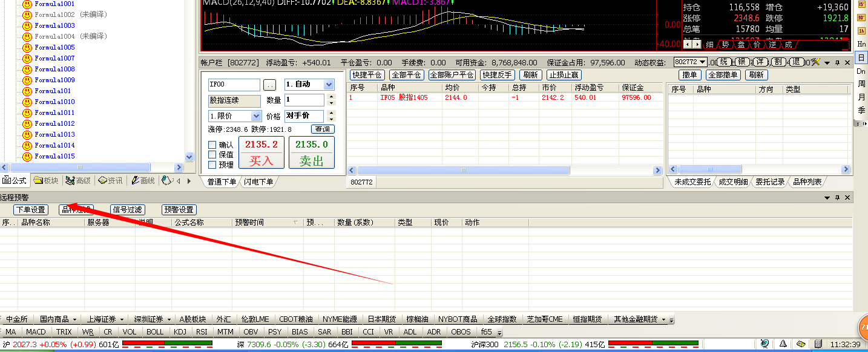Click the 统 round button in account bar

click(x=724, y=62)
